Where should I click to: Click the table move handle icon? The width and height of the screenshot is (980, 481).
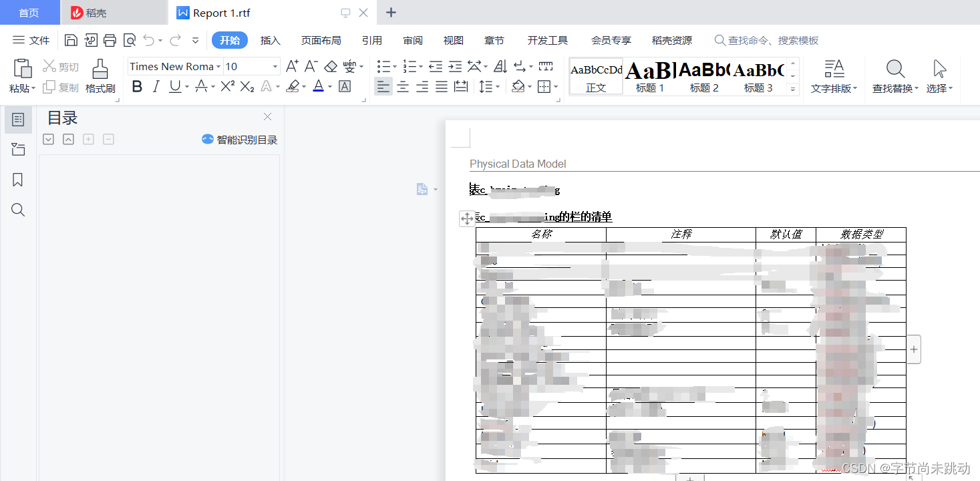click(467, 218)
